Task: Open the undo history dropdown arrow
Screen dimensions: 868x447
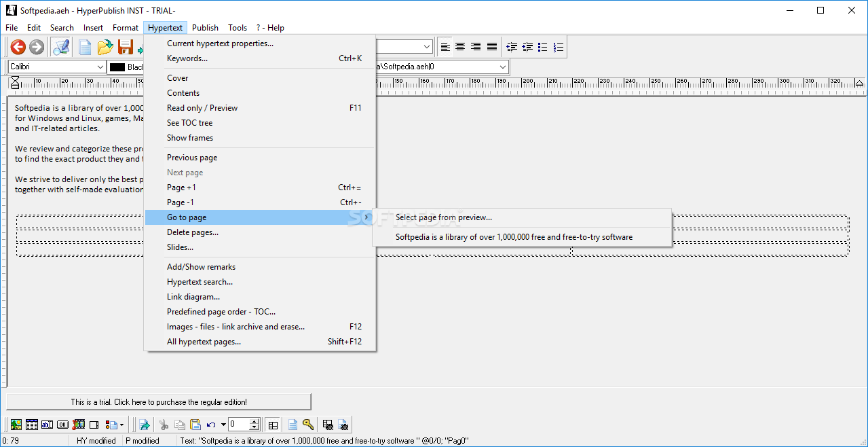Action: pos(223,425)
